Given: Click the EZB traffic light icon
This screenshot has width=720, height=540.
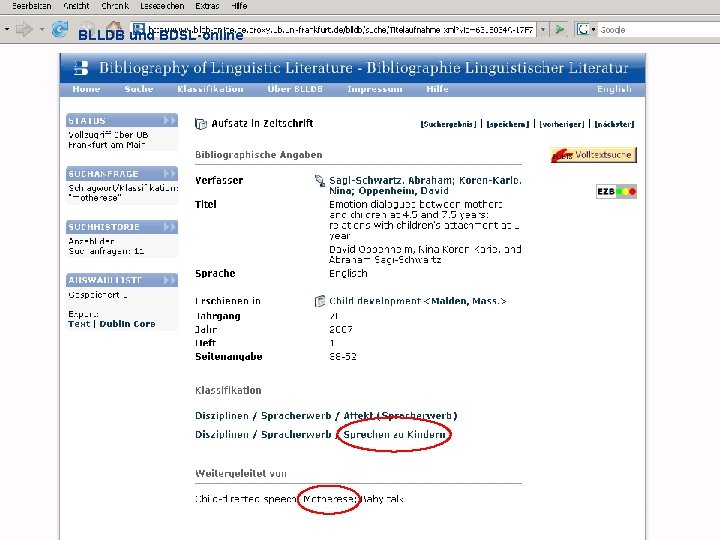Looking at the screenshot, I should tap(616, 191).
